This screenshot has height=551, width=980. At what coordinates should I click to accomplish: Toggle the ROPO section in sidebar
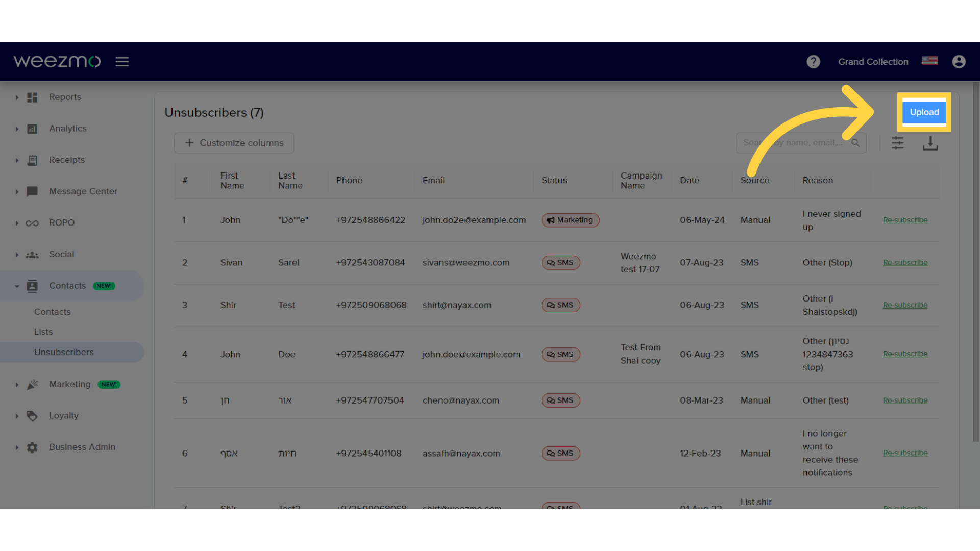coord(17,222)
